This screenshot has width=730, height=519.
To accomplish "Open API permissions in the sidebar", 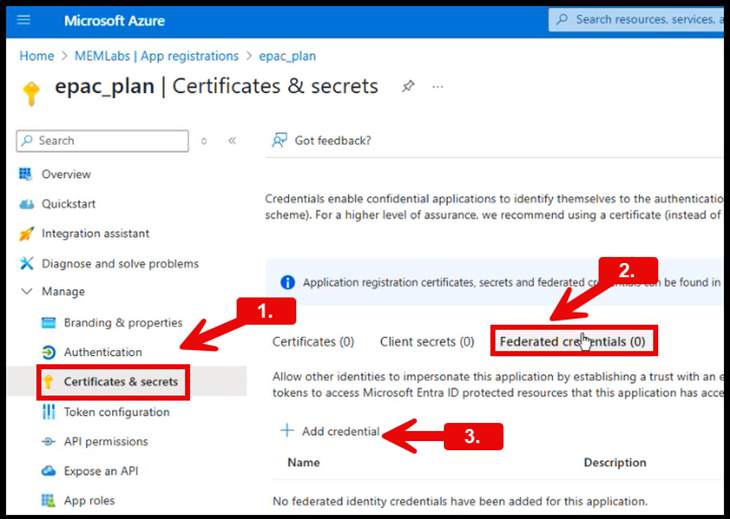I will pyautogui.click(x=106, y=441).
